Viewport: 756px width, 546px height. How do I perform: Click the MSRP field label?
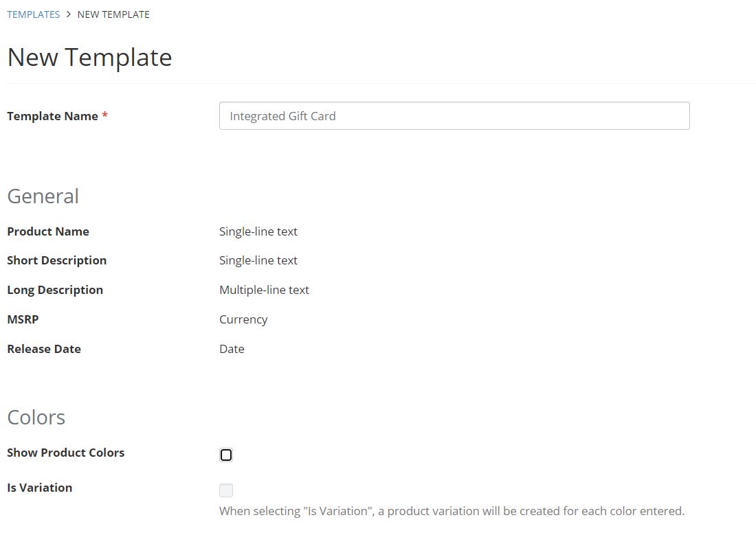pos(23,319)
